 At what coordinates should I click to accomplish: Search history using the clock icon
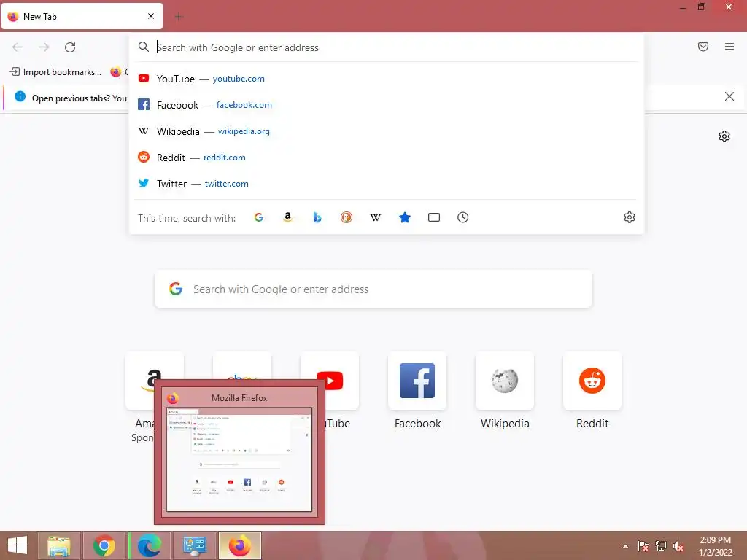463,217
